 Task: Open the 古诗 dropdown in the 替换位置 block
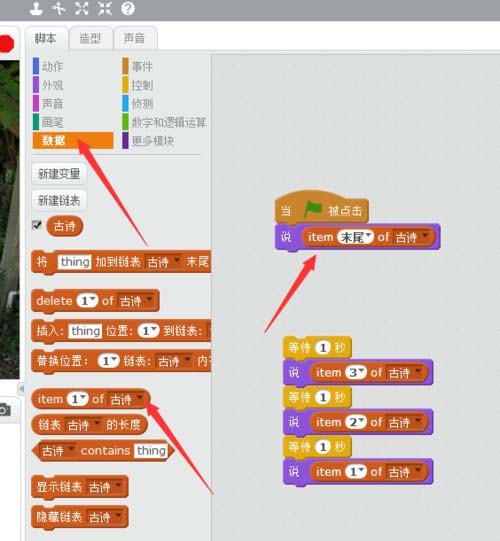pyautogui.click(x=174, y=361)
